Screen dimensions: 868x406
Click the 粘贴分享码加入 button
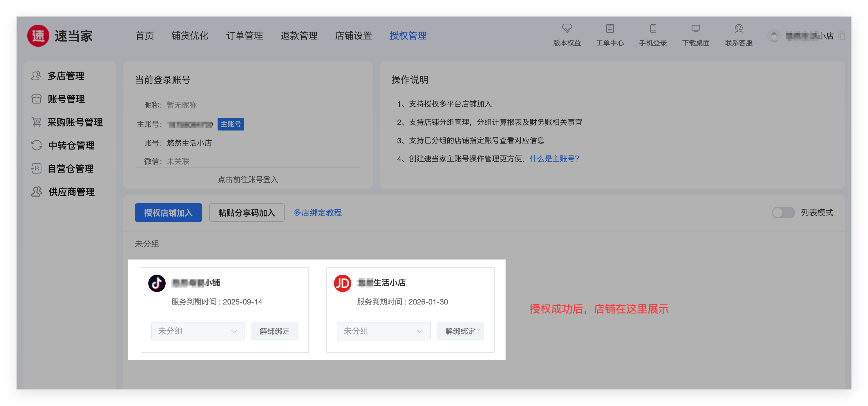246,213
